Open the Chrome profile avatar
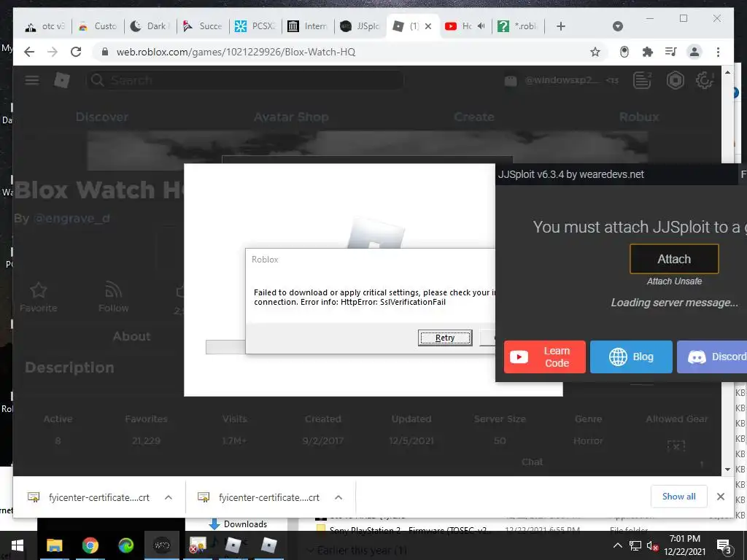This screenshot has width=747, height=560. pos(694,52)
